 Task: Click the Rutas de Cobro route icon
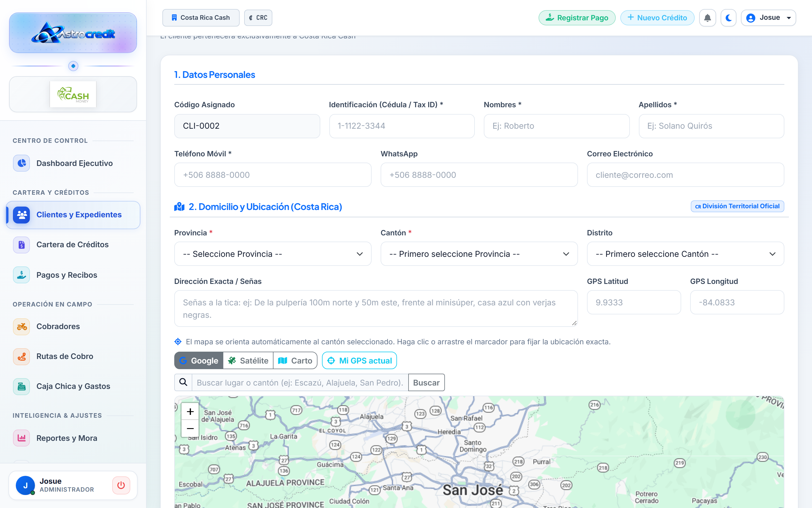pos(21,356)
